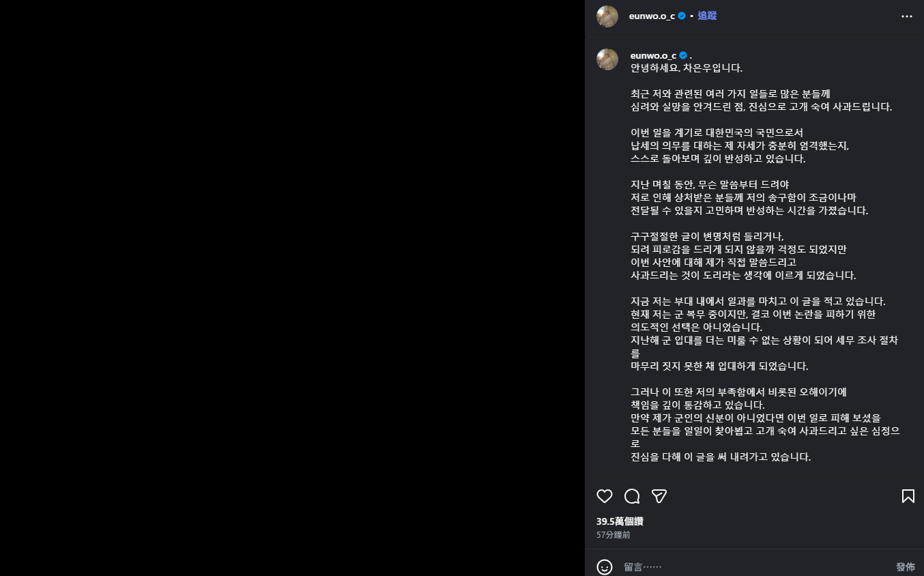
Task: Open the eunwo.o_c username above the caption text
Action: pyautogui.click(x=653, y=55)
